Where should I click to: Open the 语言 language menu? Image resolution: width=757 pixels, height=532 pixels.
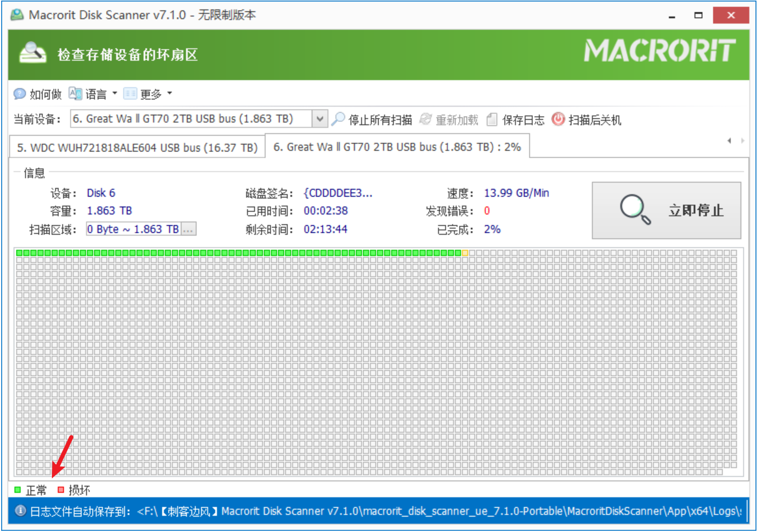[x=88, y=94]
